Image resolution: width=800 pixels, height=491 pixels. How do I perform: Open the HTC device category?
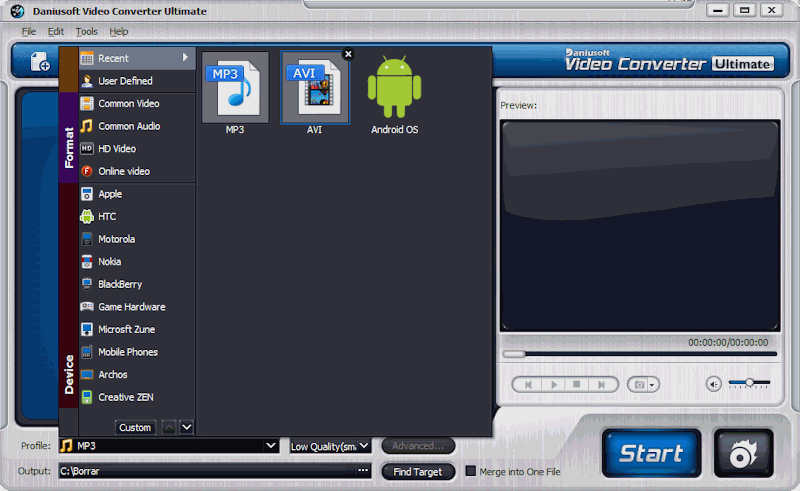coord(137,216)
